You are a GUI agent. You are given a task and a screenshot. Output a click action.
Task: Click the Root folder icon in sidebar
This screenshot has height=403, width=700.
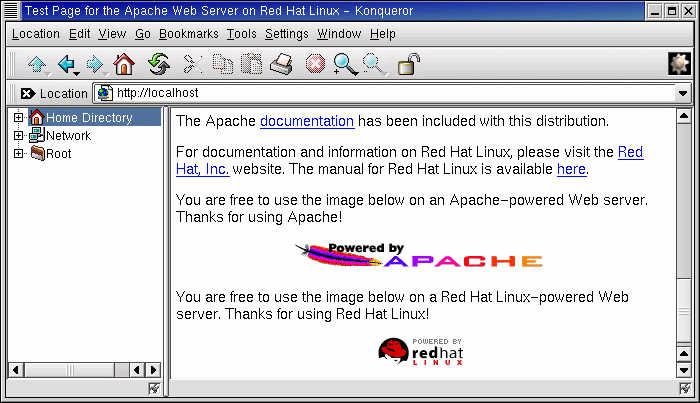pos(38,154)
